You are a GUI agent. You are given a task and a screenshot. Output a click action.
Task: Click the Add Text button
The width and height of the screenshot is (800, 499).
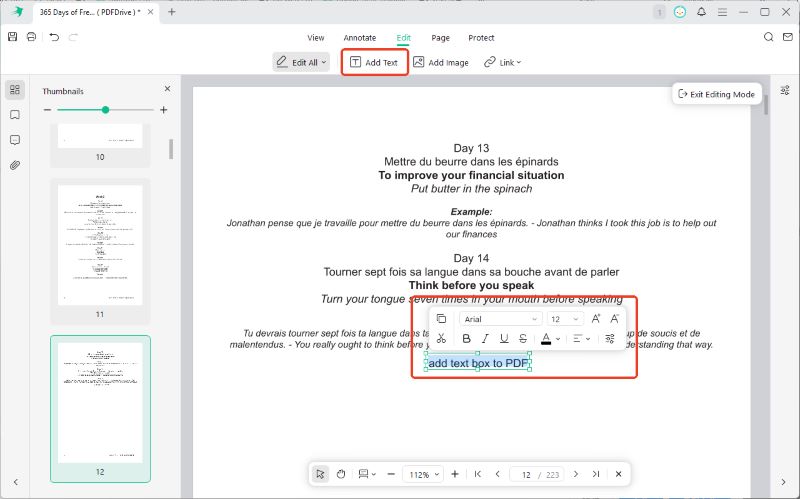374,62
